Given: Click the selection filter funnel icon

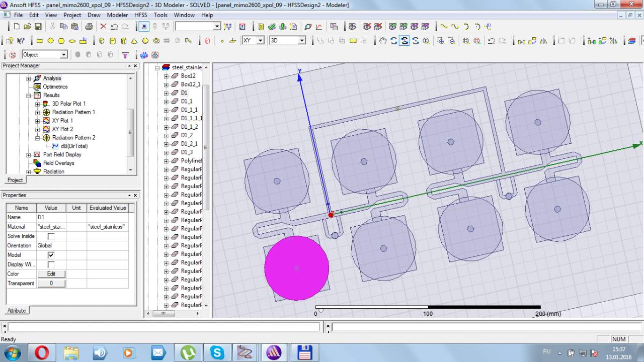Looking at the screenshot, I should (x=125, y=55).
